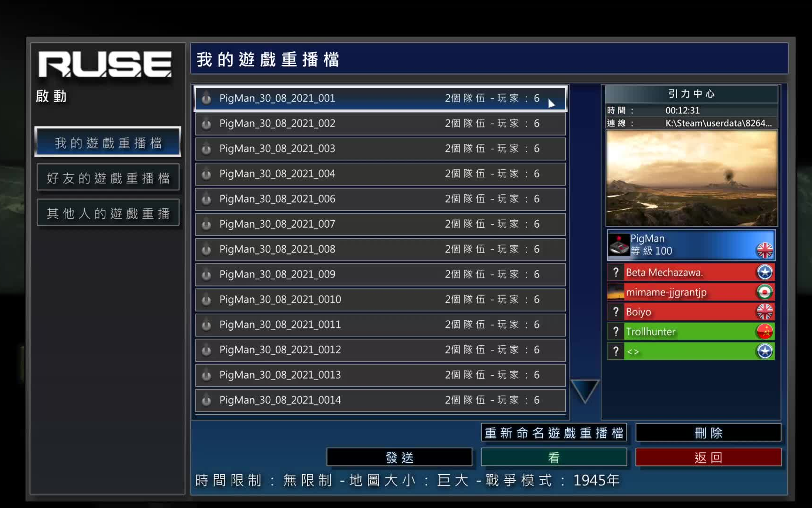Click the path K:\Steam\userdata\8264...
812x508 pixels.
(x=718, y=123)
